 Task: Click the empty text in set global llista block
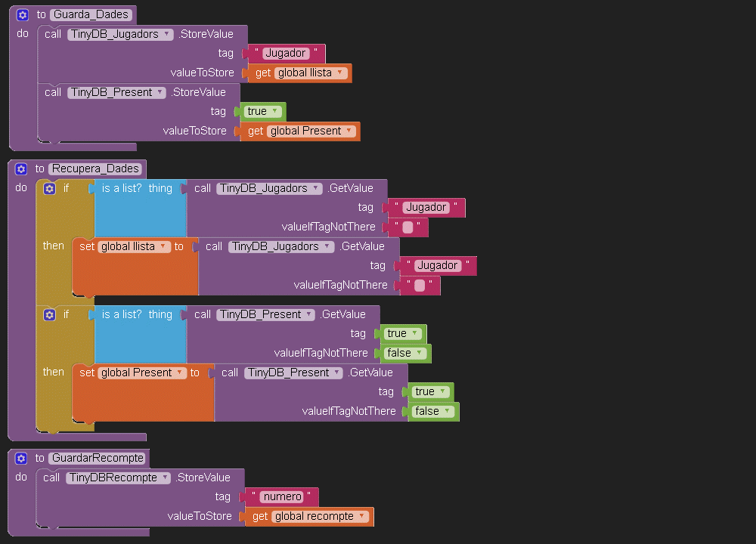[420, 286]
